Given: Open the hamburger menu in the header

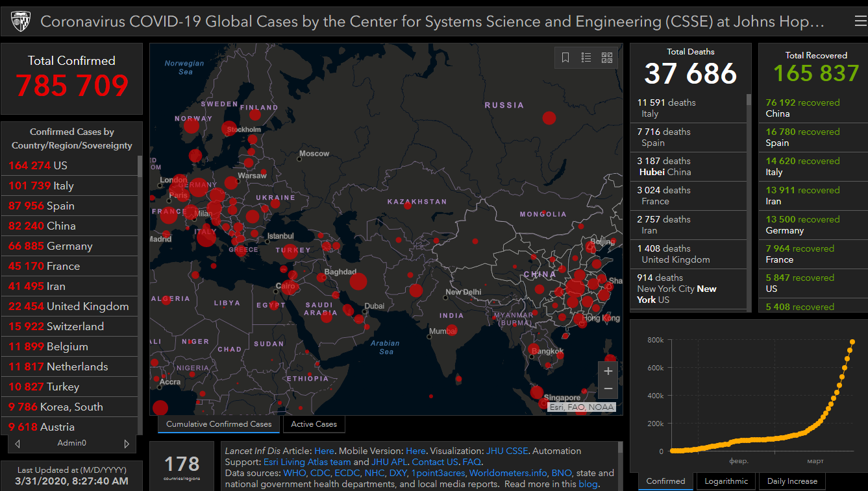Looking at the screenshot, I should click(860, 22).
